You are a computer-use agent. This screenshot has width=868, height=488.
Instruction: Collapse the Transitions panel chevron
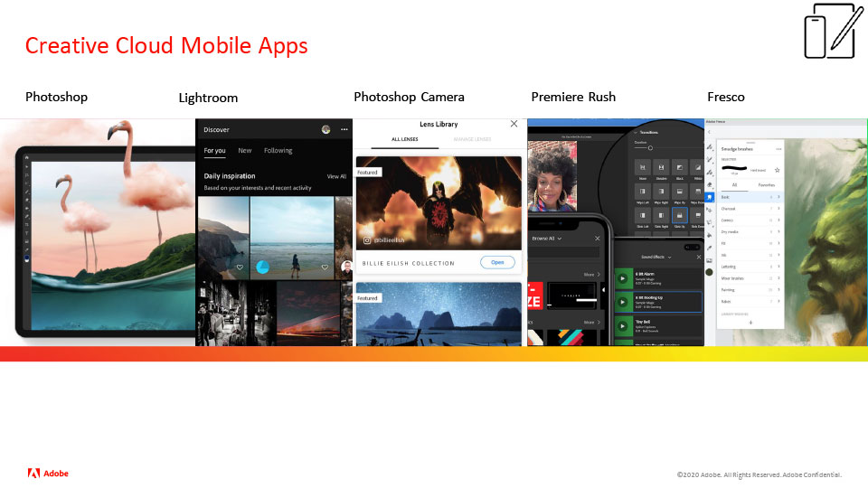click(634, 131)
